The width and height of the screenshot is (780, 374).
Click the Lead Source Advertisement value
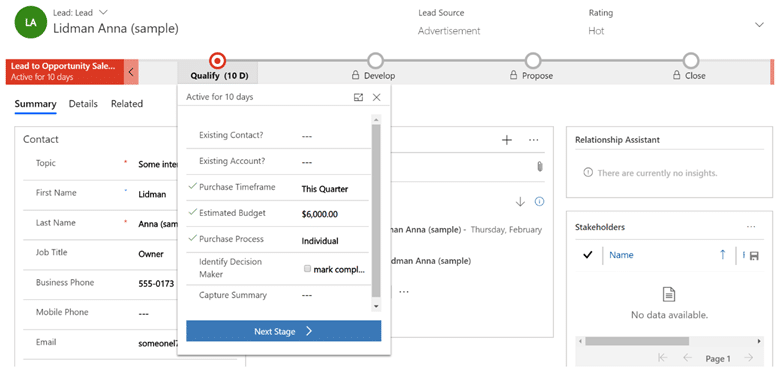(449, 31)
